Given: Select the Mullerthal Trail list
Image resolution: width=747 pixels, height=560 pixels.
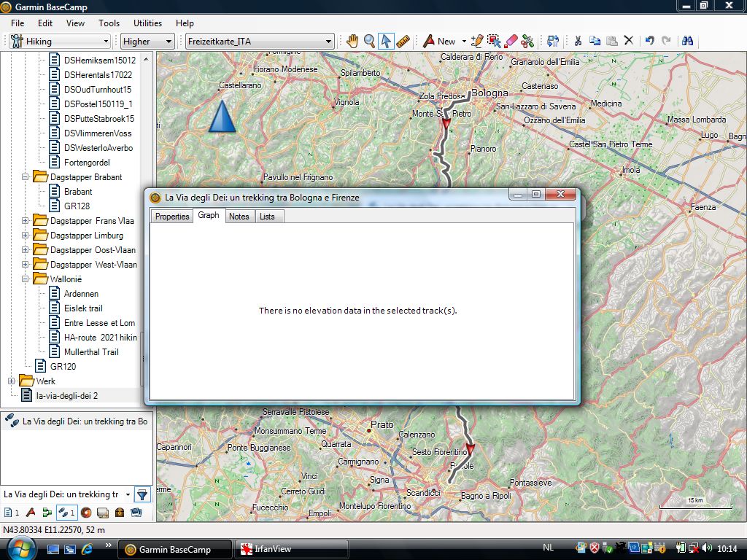Looking at the screenshot, I should [x=90, y=352].
